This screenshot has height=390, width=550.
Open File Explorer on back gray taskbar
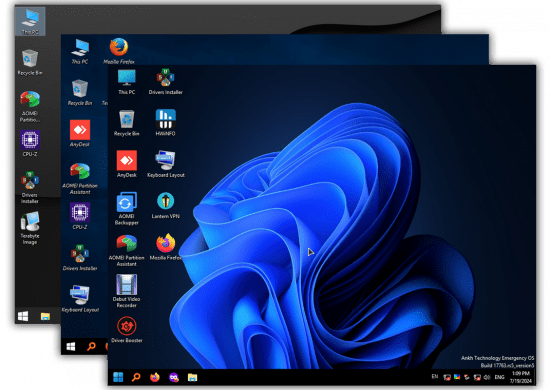click(x=45, y=316)
